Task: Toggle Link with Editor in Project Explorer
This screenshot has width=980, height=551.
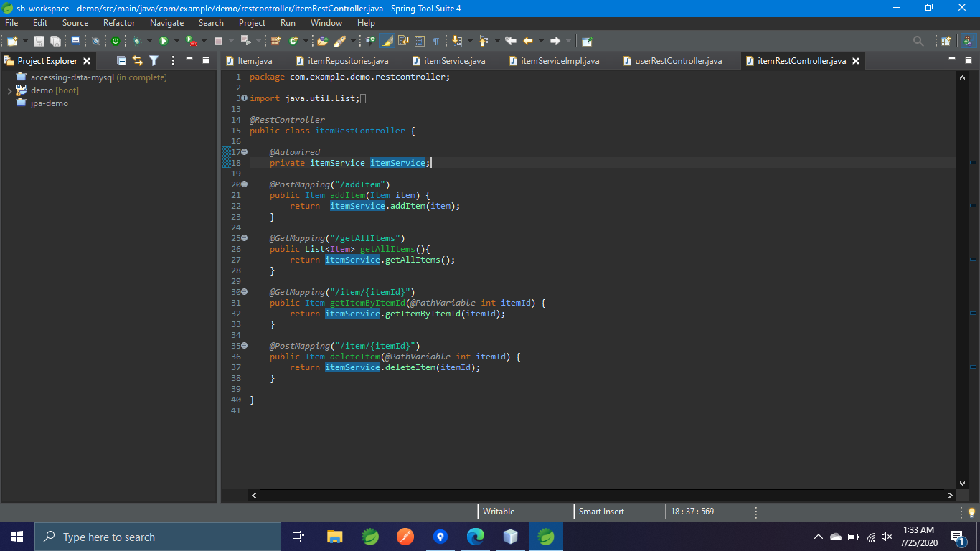Action: [x=137, y=61]
